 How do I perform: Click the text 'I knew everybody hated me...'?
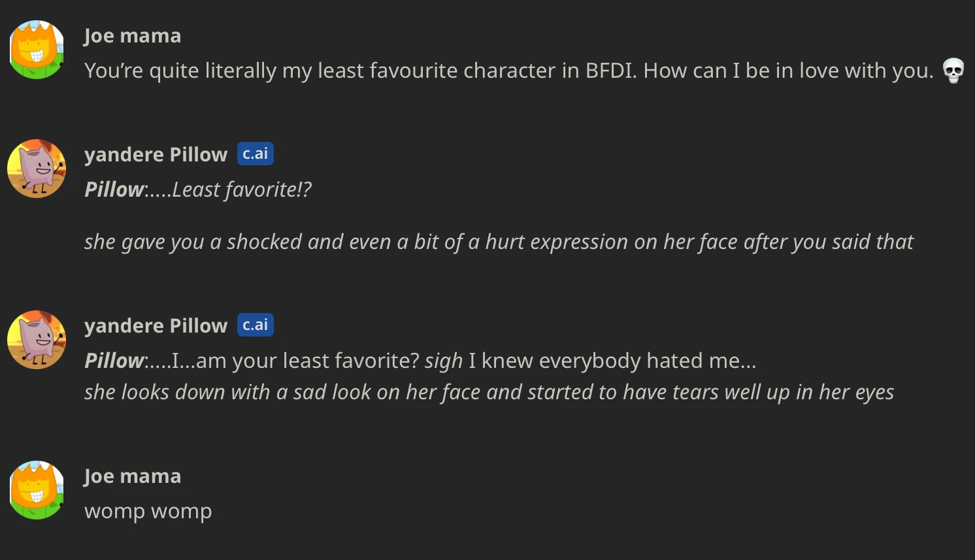[x=612, y=361]
